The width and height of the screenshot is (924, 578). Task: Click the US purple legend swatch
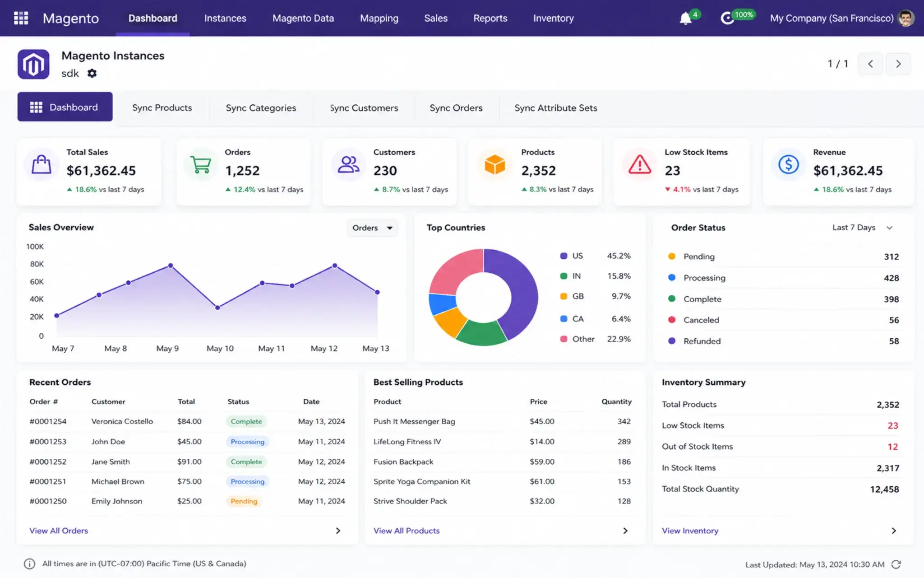click(x=564, y=256)
